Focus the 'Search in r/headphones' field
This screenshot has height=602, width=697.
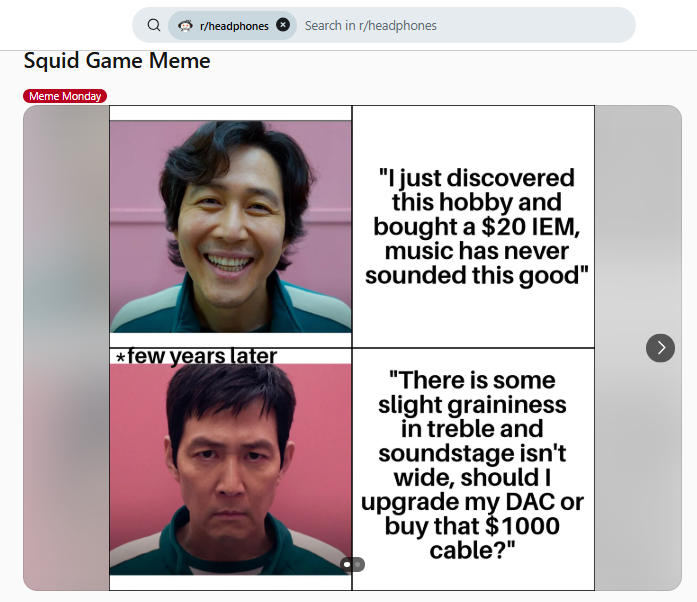(460, 25)
